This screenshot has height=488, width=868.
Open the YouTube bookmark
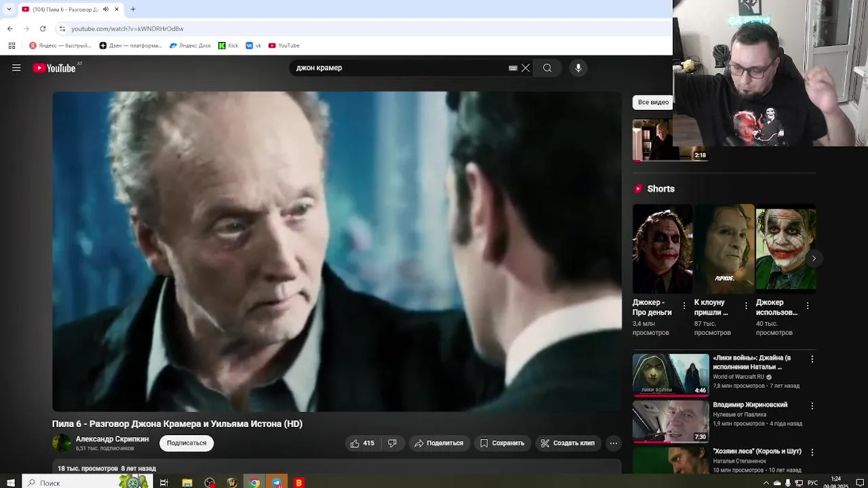pyautogui.click(x=284, y=45)
